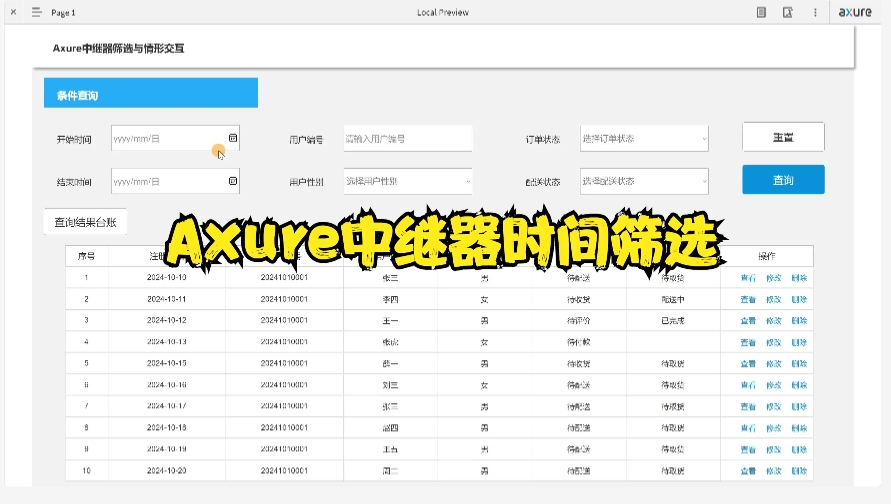
Task: Click the Page 1 title
Action: [x=63, y=13]
